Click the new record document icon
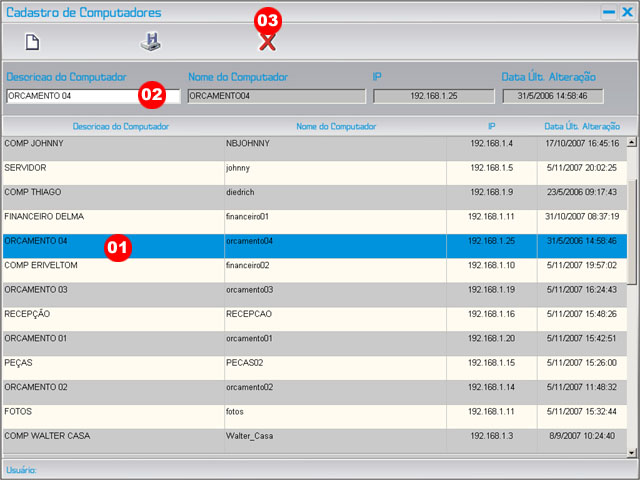The height and width of the screenshot is (480, 640). (32, 42)
